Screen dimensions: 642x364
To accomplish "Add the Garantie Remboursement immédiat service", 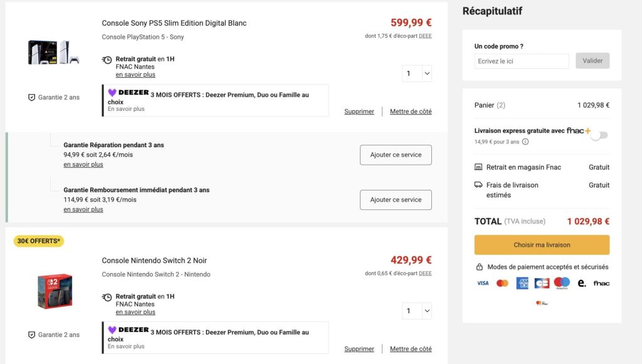I will [x=396, y=200].
